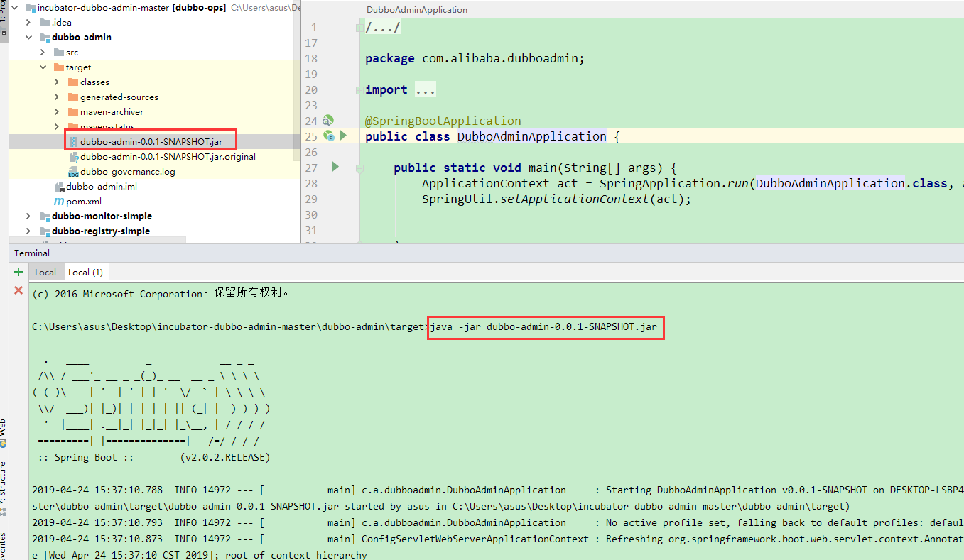Open the Web tool window button
Image resolution: width=964 pixels, height=560 pixels.
pos(4,433)
